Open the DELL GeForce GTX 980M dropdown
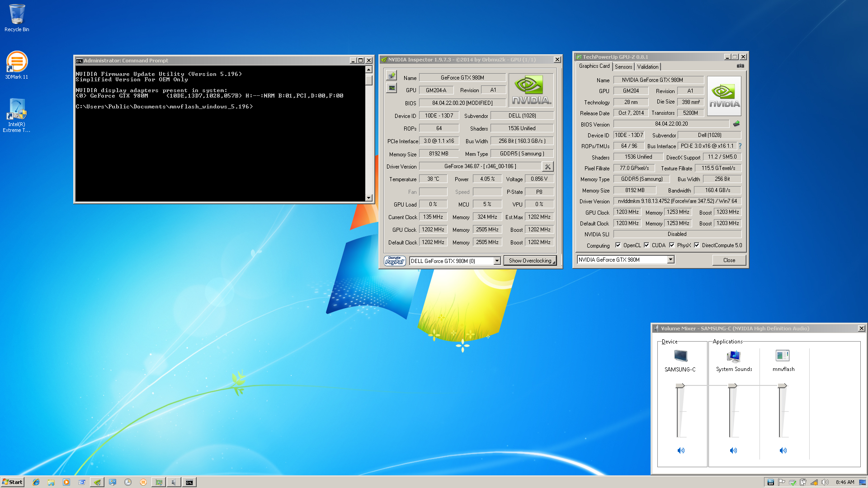This screenshot has width=868, height=488. 497,261
